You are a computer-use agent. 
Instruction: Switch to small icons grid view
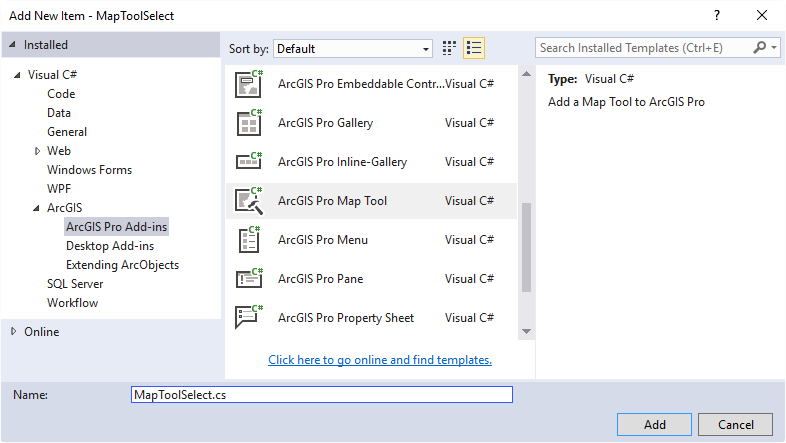click(x=449, y=48)
